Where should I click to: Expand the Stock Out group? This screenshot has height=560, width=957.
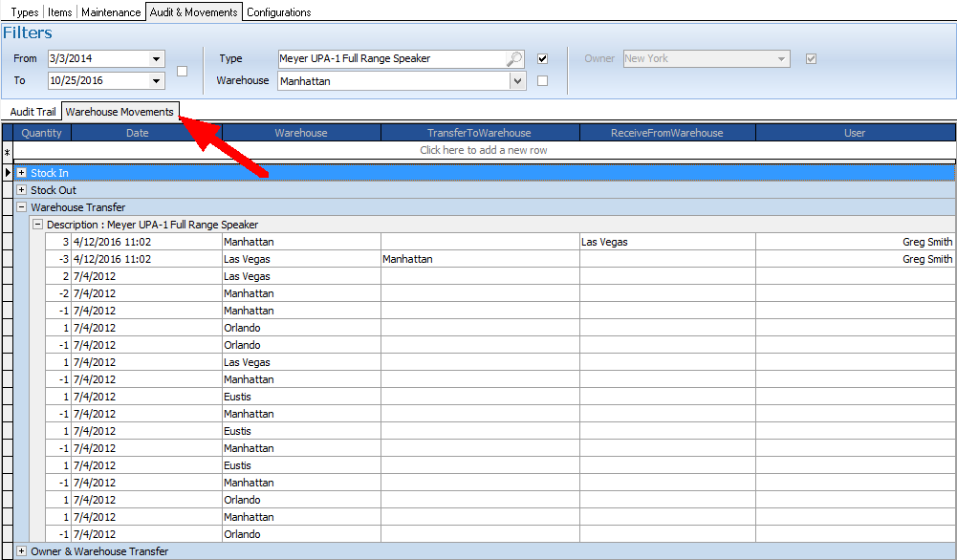(x=21, y=190)
